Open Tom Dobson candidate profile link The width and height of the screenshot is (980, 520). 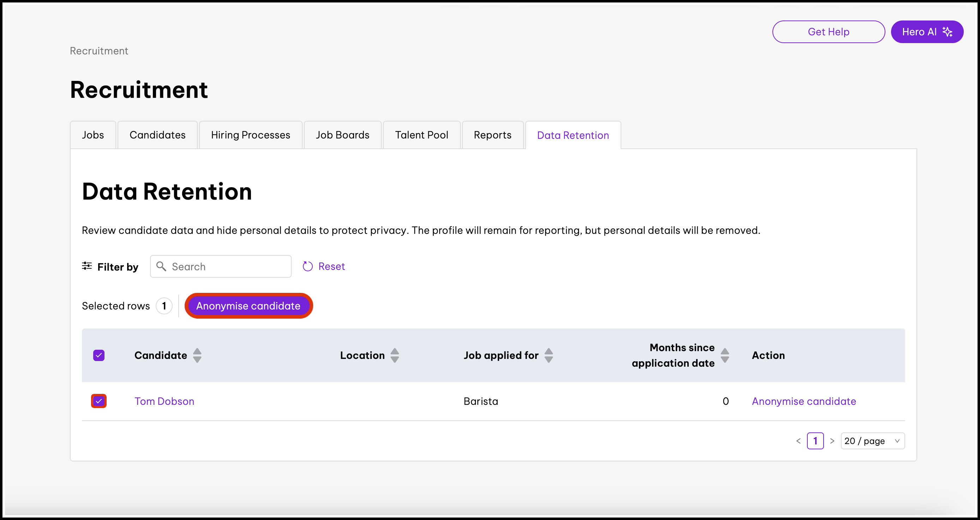click(x=165, y=401)
